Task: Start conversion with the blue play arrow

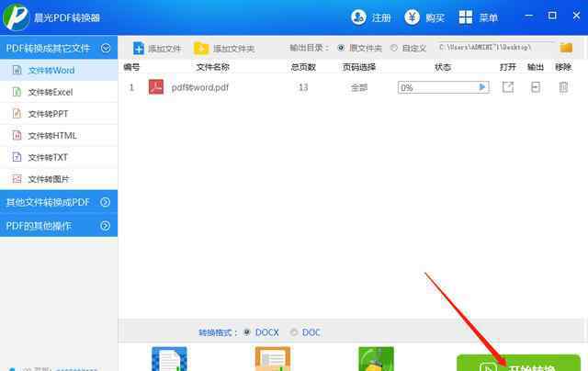Action: (482, 87)
